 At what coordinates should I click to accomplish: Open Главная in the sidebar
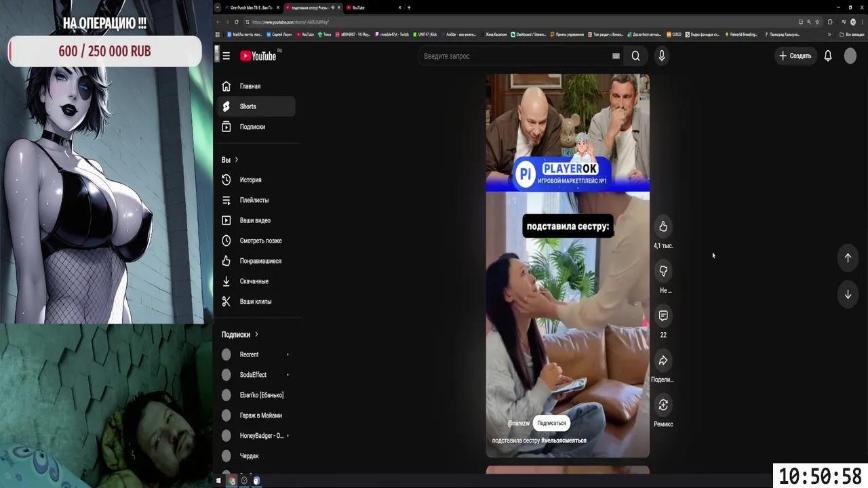[256, 86]
